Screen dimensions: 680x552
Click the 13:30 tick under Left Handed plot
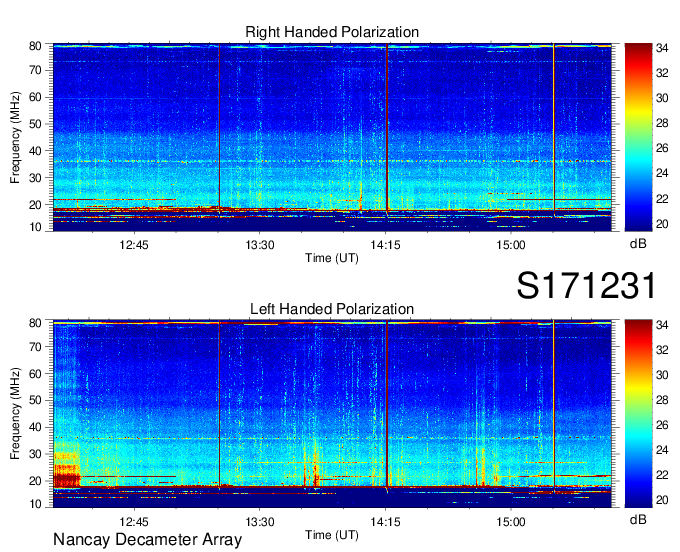click(260, 521)
